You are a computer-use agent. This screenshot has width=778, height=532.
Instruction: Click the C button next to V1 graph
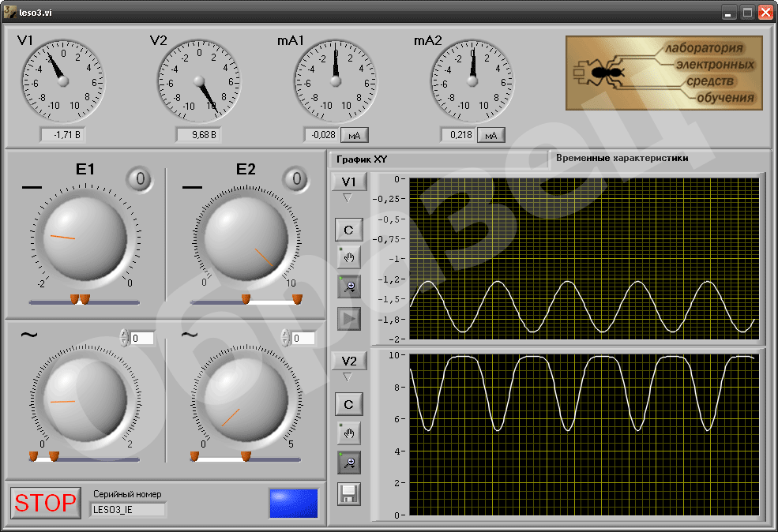point(349,230)
